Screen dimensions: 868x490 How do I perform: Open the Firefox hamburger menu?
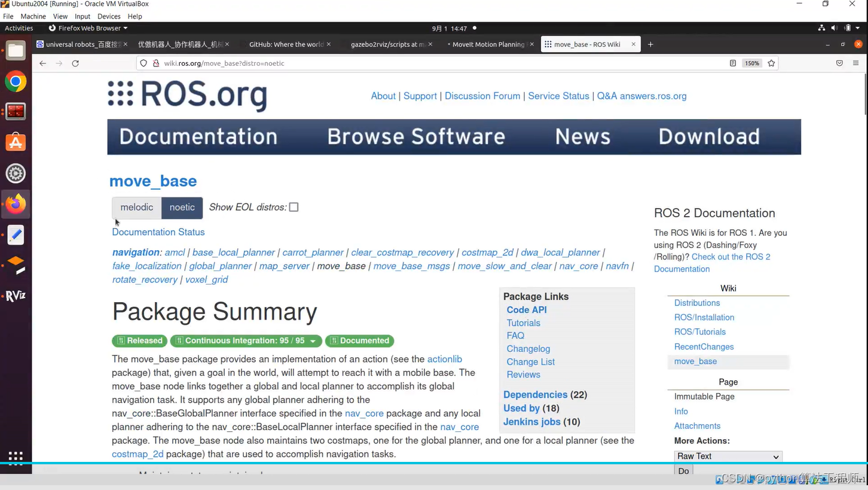point(855,63)
